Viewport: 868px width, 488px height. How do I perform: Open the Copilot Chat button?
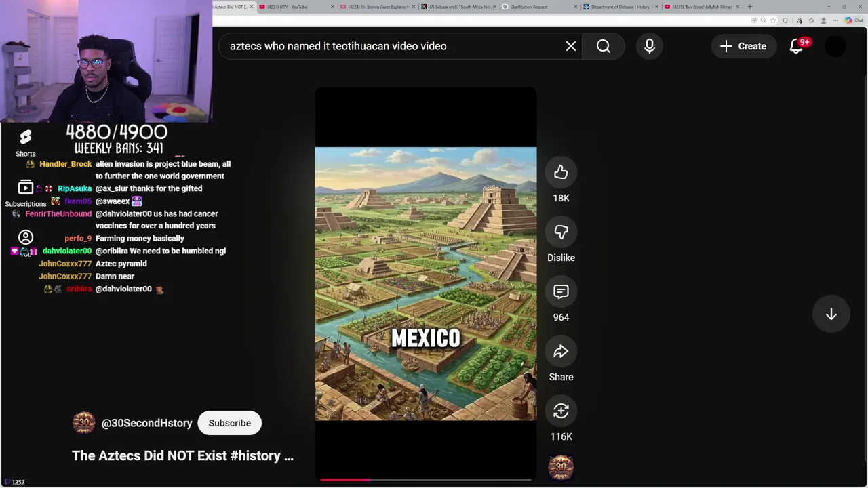853,20
